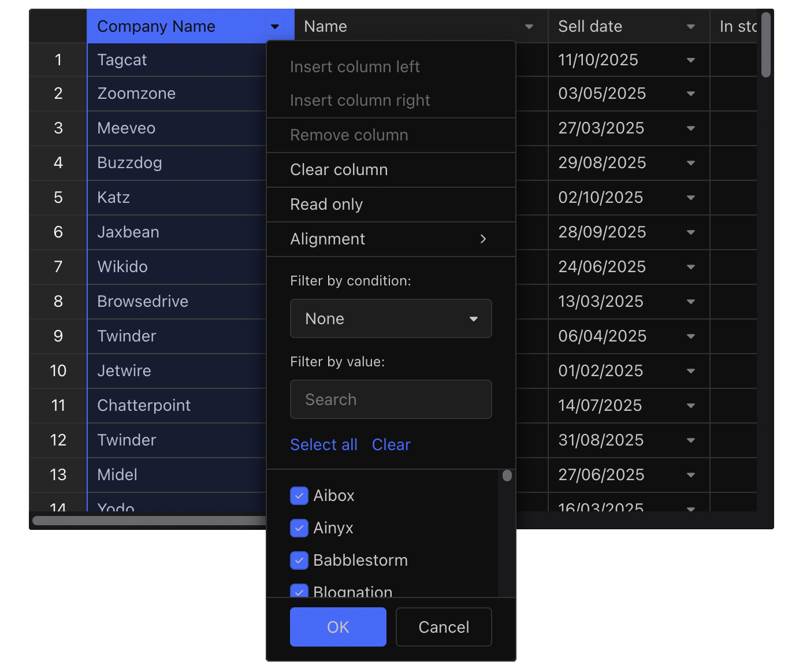Focus the Filter by value Search field
The height and width of the screenshot is (672, 803).
pos(391,399)
